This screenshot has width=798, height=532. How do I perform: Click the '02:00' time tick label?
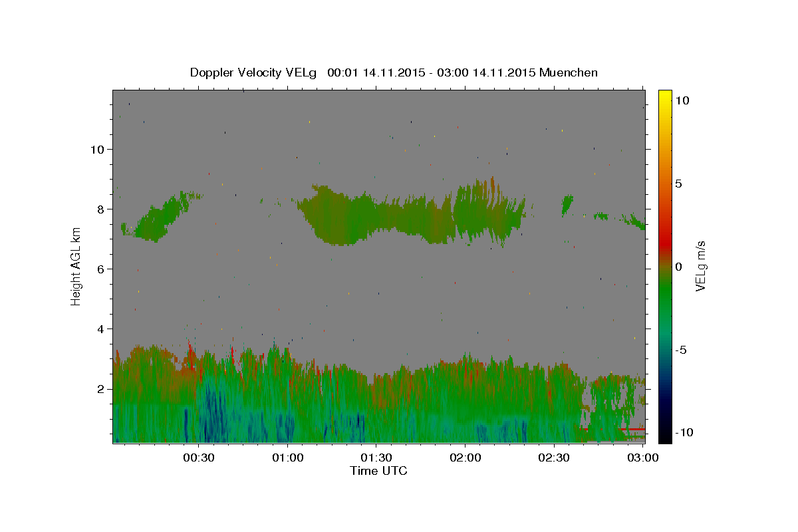tap(465, 458)
